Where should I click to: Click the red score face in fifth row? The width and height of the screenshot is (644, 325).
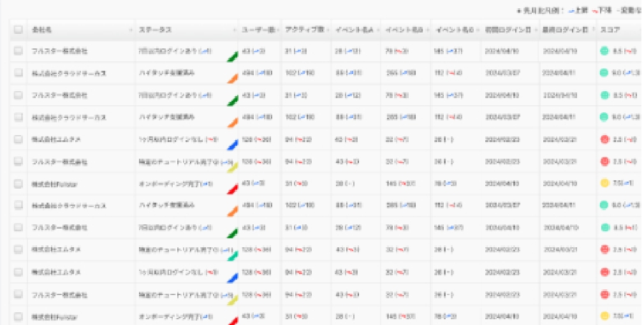tap(604, 140)
